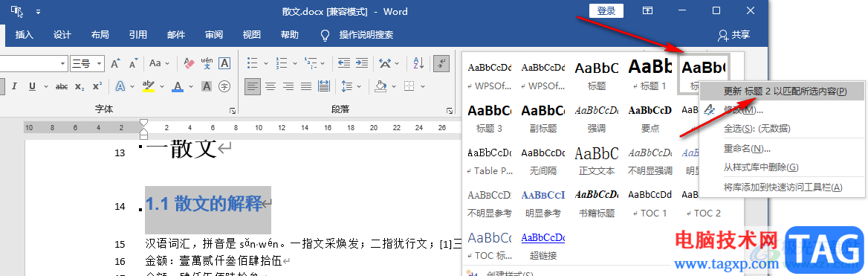Apply the 副标题 style from gallery

[x=543, y=116]
